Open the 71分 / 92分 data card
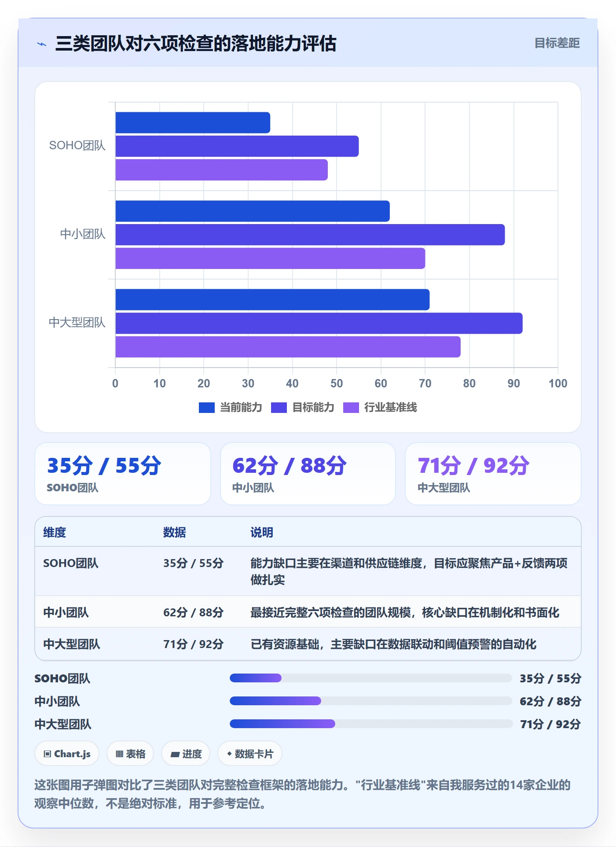This screenshot has height=847, width=616. click(493, 474)
